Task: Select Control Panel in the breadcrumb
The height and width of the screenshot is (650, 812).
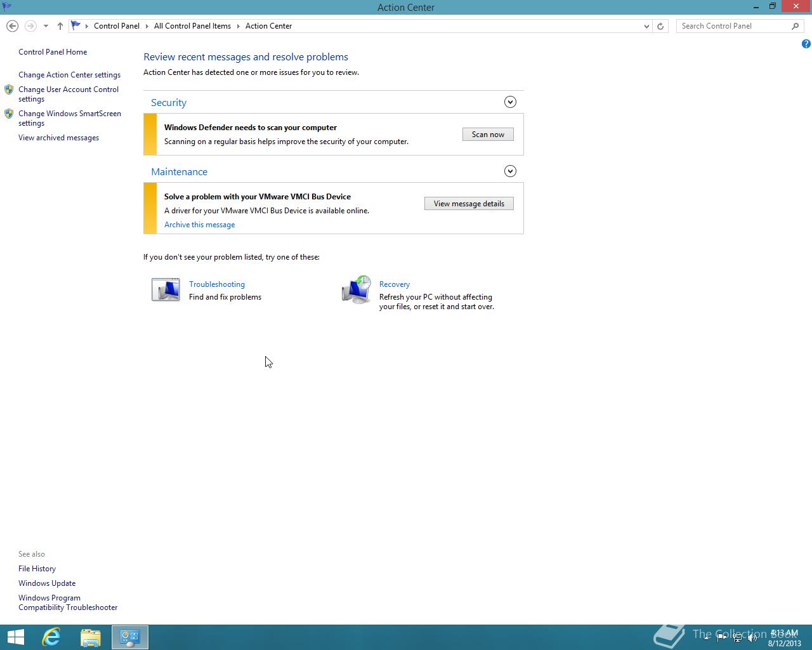Action: pos(117,26)
